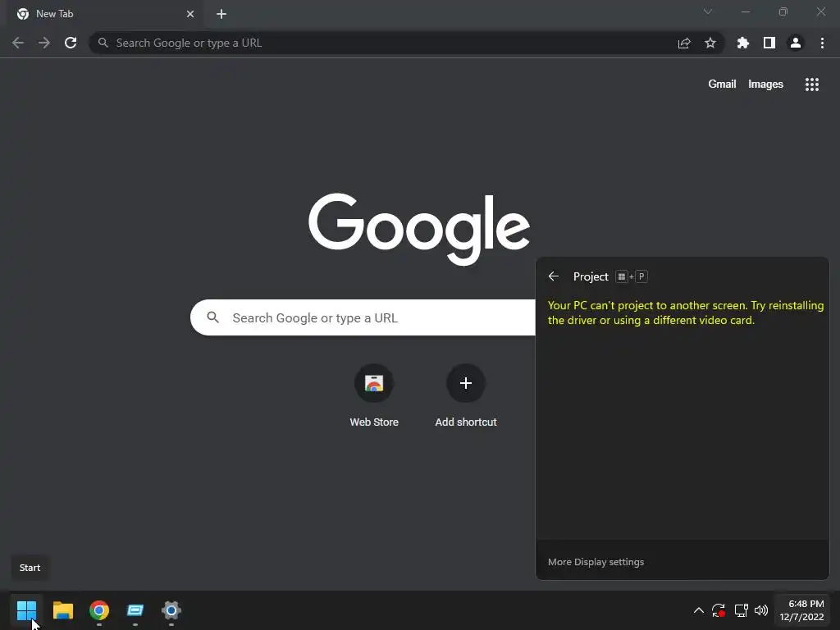Image resolution: width=840 pixels, height=630 pixels.
Task: Reload the current page
Action: click(x=71, y=43)
